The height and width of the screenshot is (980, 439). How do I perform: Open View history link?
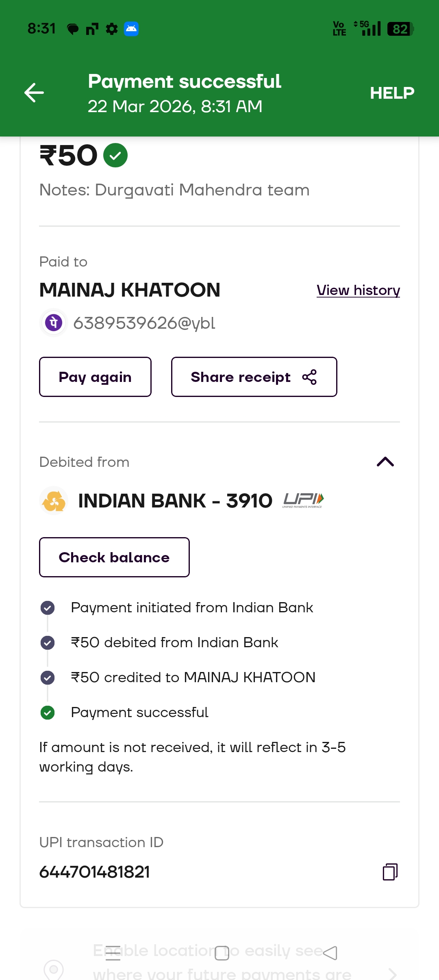[358, 290]
